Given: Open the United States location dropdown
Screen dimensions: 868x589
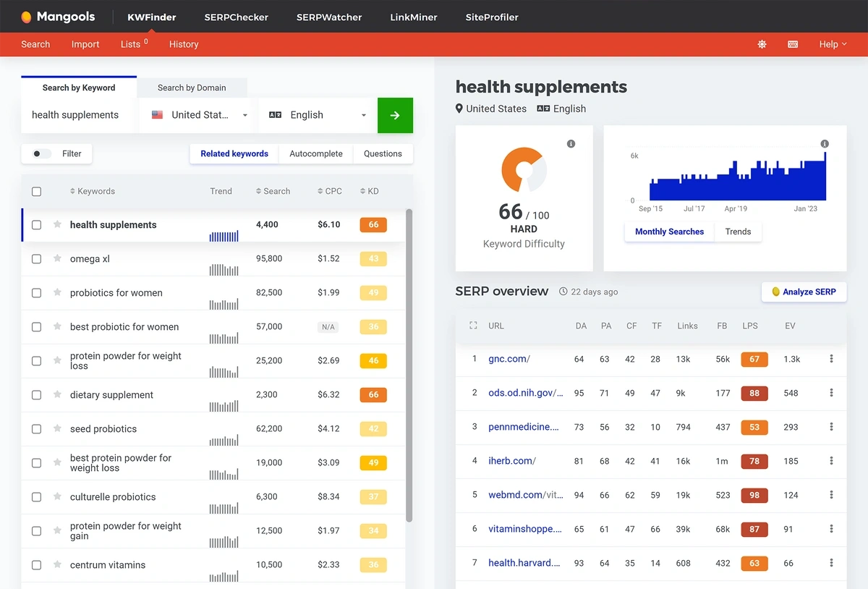Looking at the screenshot, I should (x=199, y=115).
